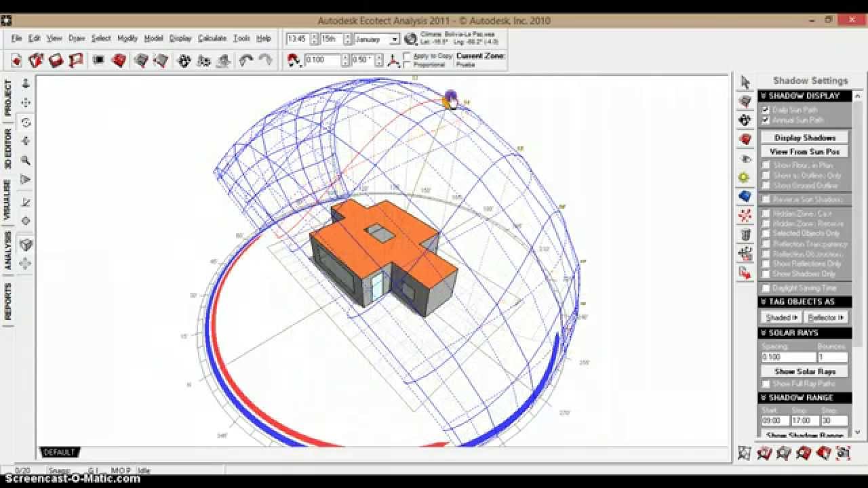Click the people figures toolbar icon
Image resolution: width=868 pixels, height=488 pixels.
click(203, 60)
